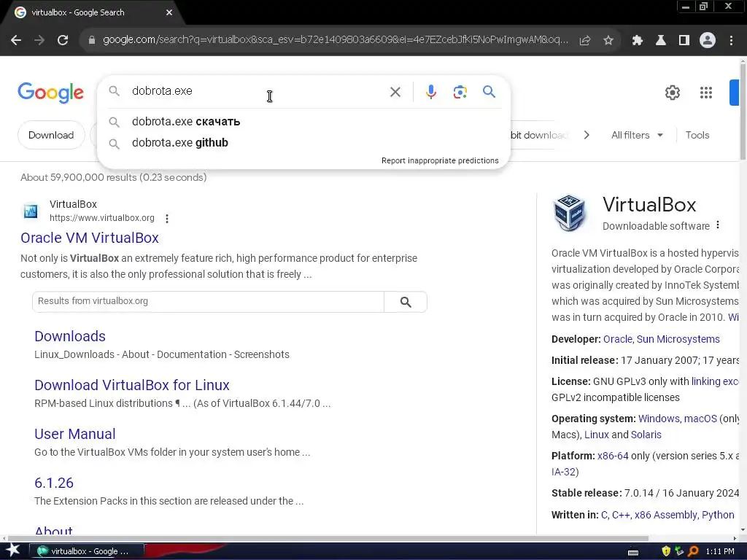Viewport: 747px width, 560px height.
Task: Click the Chrome Labs flask icon
Action: tap(660, 41)
